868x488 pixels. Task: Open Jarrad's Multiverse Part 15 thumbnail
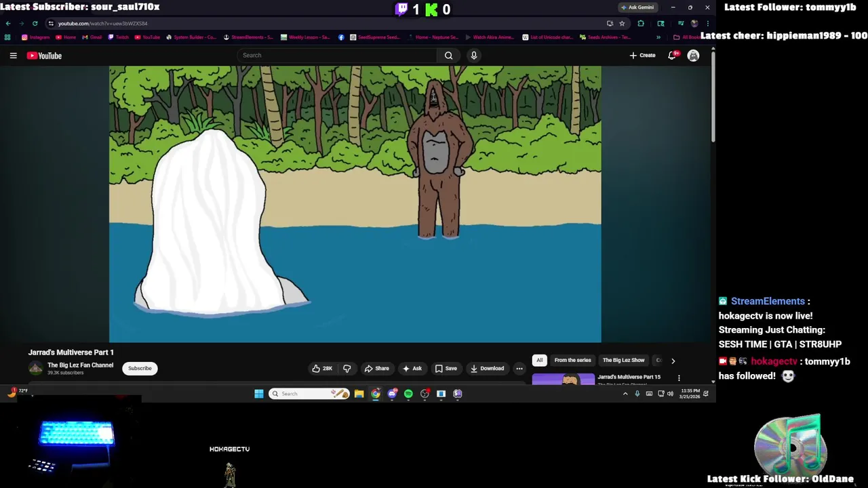point(564,379)
